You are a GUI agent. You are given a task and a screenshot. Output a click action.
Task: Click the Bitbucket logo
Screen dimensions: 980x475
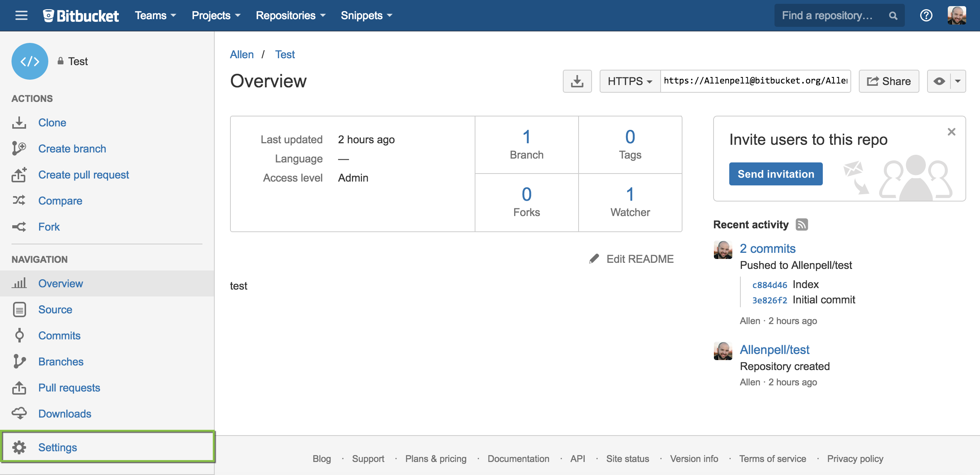point(81,15)
